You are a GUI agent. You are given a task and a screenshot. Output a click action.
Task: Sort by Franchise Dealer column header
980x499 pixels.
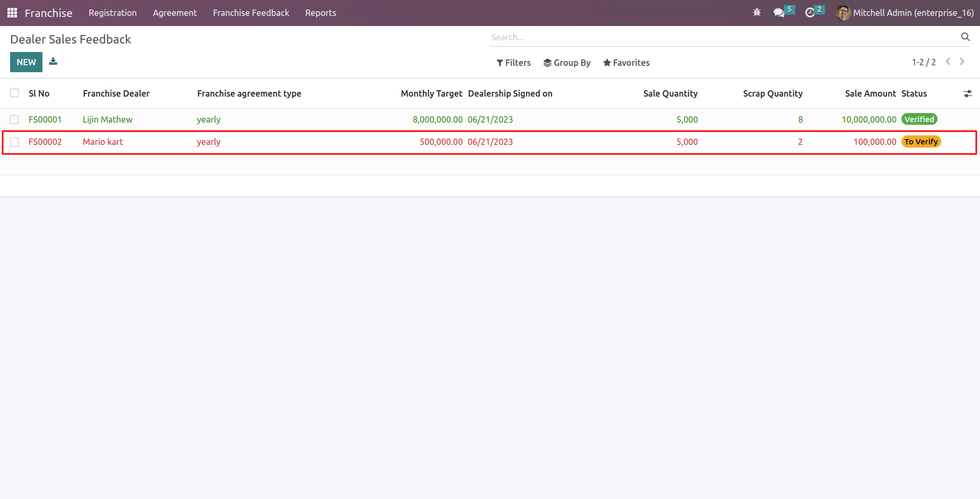coord(116,93)
